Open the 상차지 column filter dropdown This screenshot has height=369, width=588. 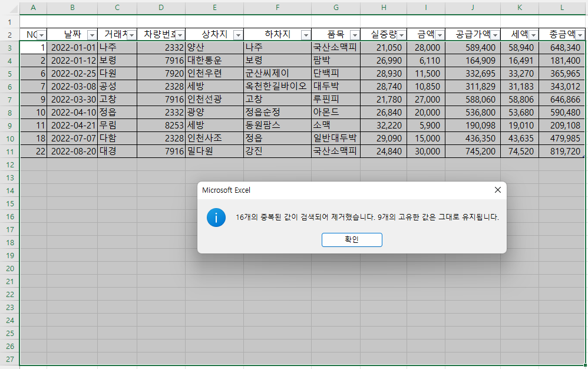click(x=238, y=35)
